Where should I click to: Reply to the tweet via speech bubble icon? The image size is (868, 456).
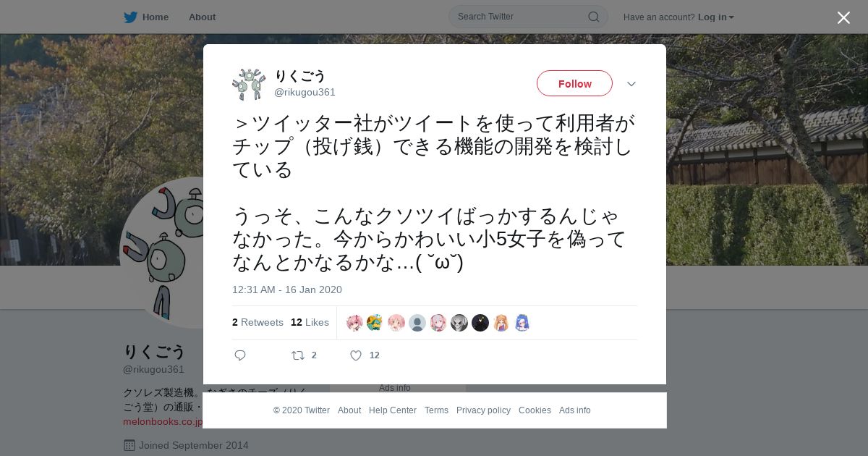tap(240, 355)
